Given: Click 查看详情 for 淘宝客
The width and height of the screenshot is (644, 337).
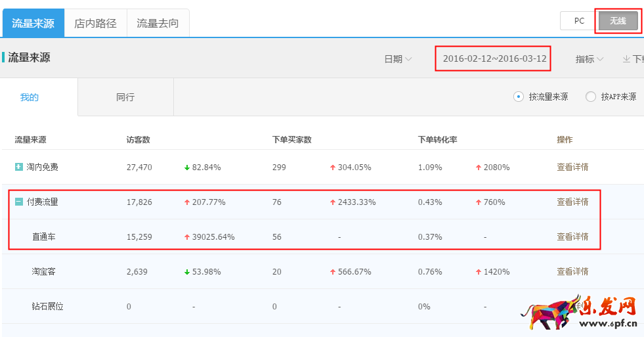Looking at the screenshot, I should pyautogui.click(x=572, y=271).
